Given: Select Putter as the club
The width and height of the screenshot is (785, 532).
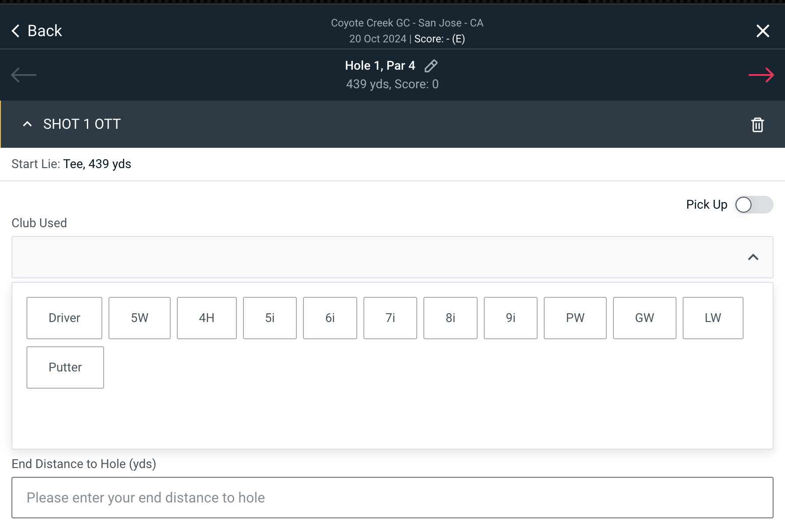Looking at the screenshot, I should (65, 367).
